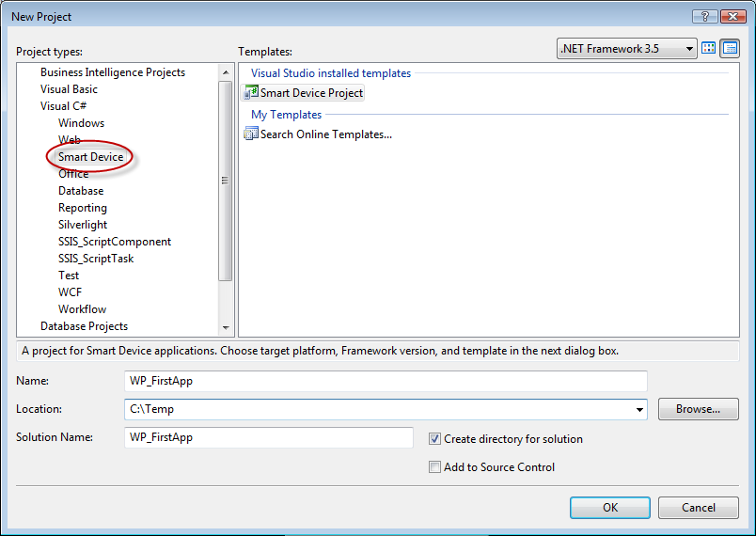Click scroll up arrow in Project types
This screenshot has width=756, height=536.
[225, 72]
